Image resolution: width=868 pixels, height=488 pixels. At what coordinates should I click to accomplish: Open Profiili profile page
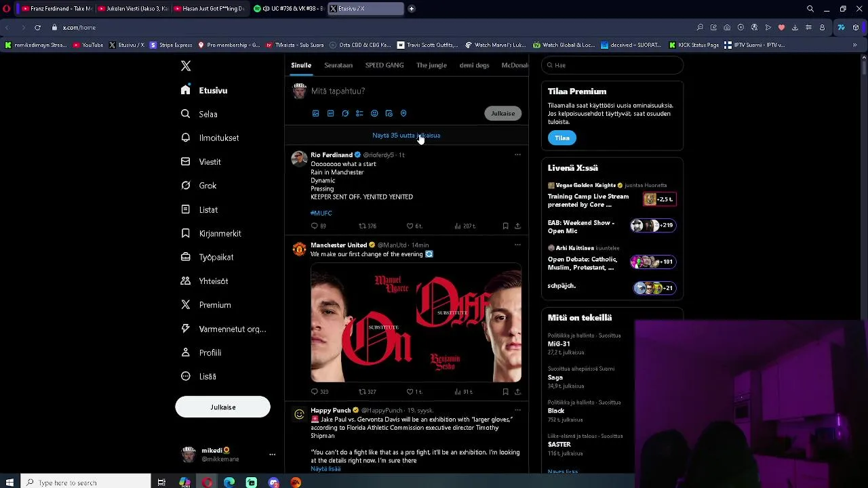click(x=201, y=352)
